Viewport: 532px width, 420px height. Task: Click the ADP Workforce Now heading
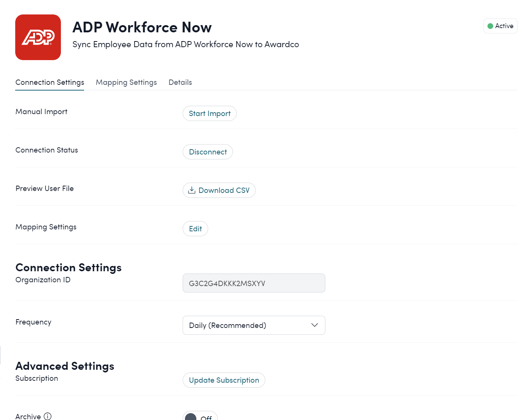[x=142, y=27]
